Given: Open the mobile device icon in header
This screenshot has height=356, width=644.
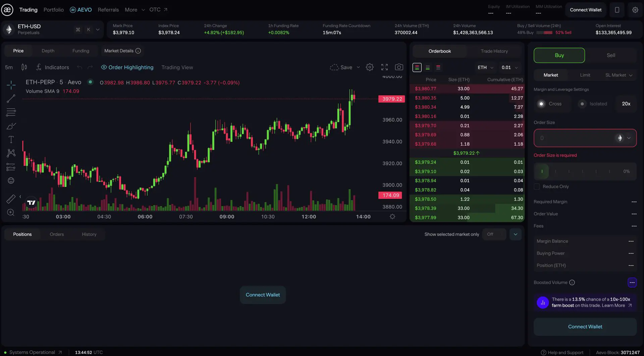Looking at the screenshot, I should point(617,10).
